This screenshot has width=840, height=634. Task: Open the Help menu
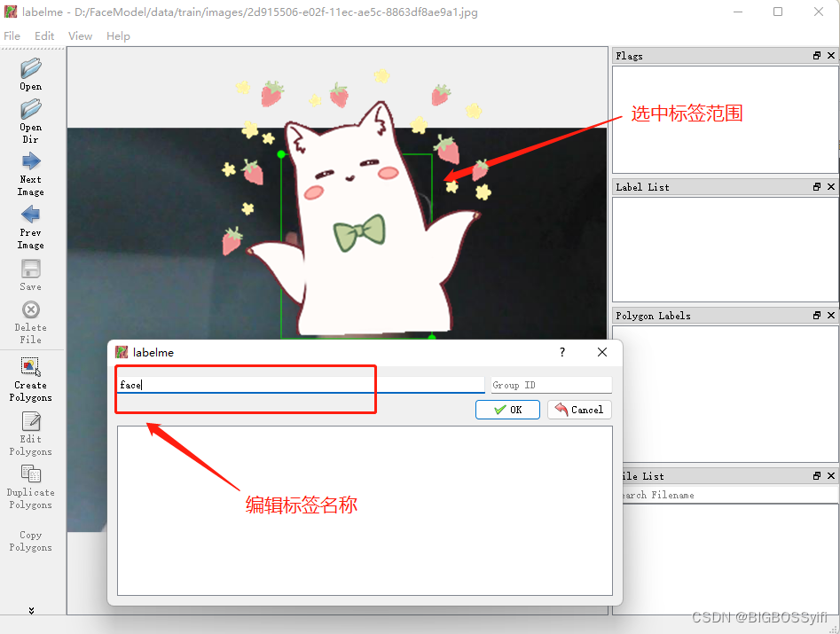(x=118, y=35)
